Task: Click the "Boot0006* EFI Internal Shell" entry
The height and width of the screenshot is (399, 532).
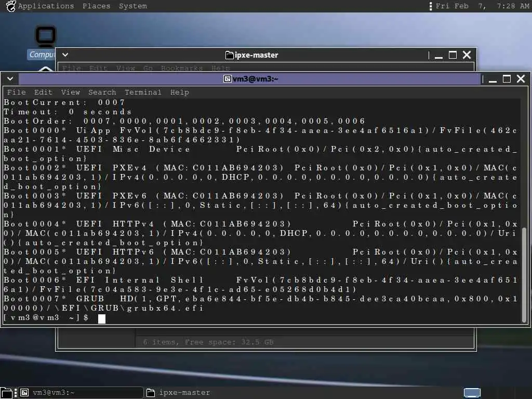Action: [261, 285]
